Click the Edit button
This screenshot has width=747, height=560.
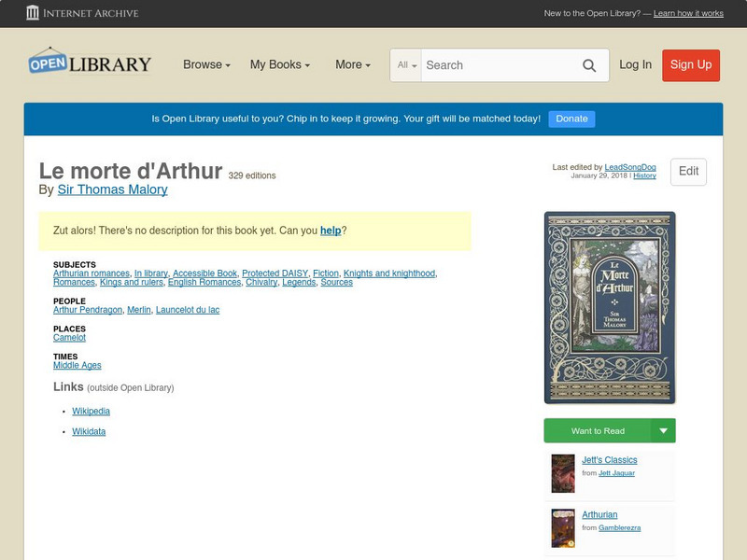tap(688, 172)
